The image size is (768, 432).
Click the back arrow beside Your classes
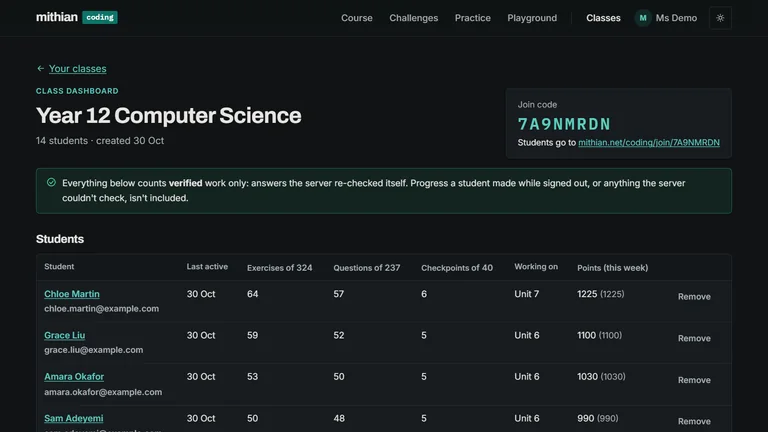pyautogui.click(x=40, y=69)
